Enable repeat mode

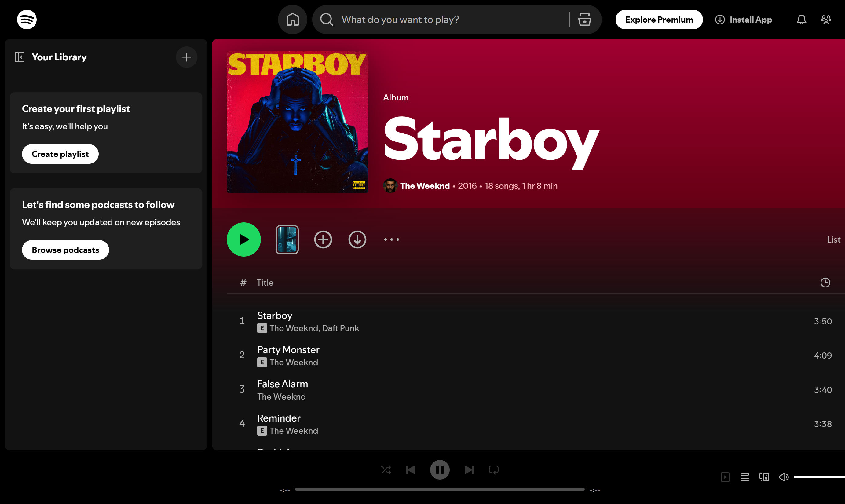click(493, 470)
